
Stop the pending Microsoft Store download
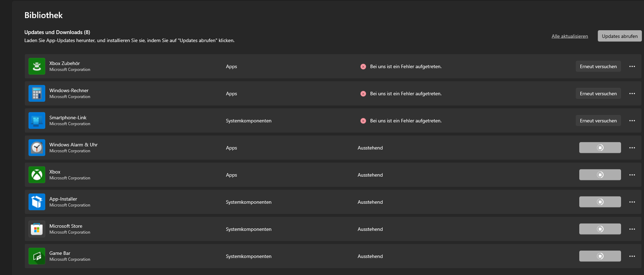coord(600,229)
